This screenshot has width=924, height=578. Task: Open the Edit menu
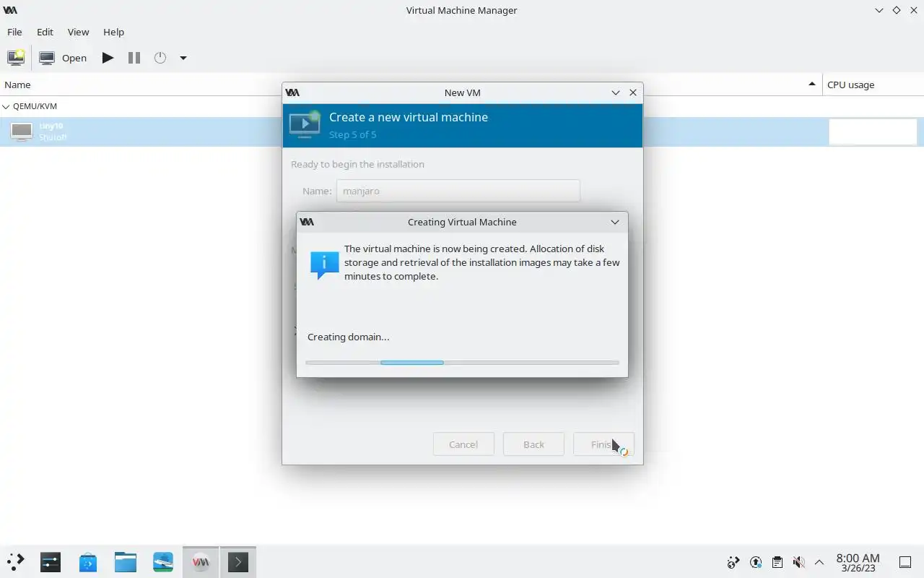tap(45, 32)
